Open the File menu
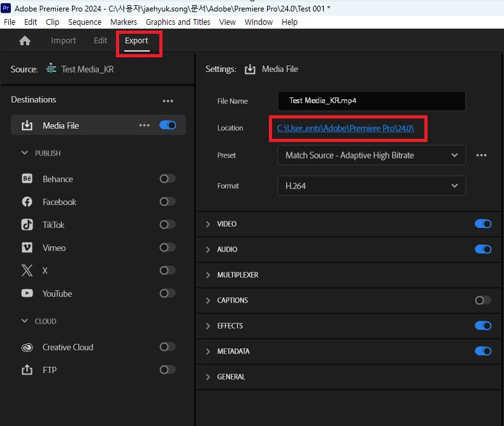This screenshot has width=504, height=426. click(x=10, y=22)
